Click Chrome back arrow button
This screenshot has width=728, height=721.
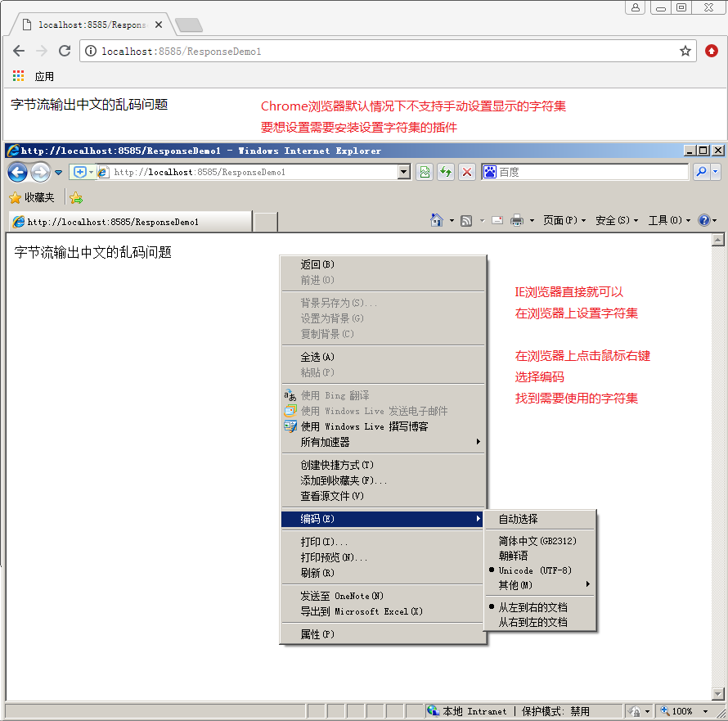pyautogui.click(x=19, y=51)
